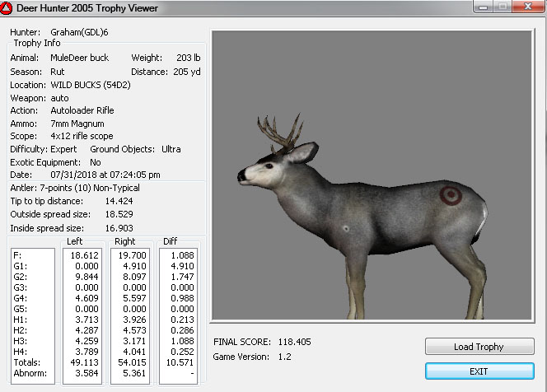Select the Right column Totals value 54.015
The image size is (547, 392).
[x=133, y=362]
